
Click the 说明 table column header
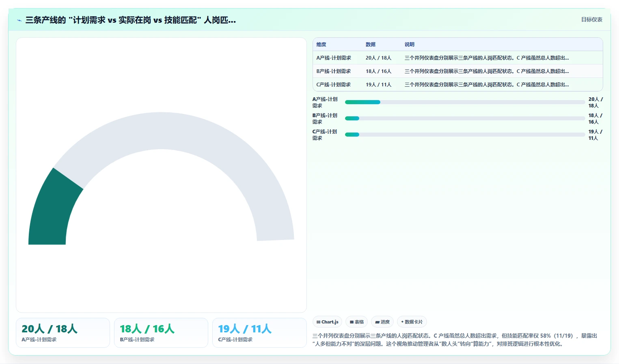tap(410, 45)
